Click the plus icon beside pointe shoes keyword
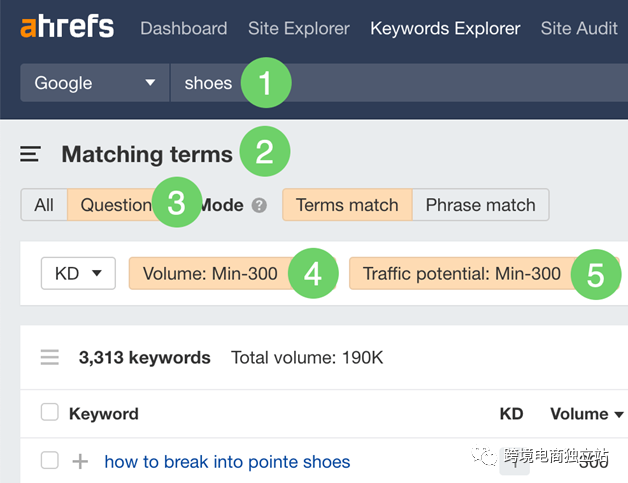The width and height of the screenshot is (628, 483). coord(80,461)
